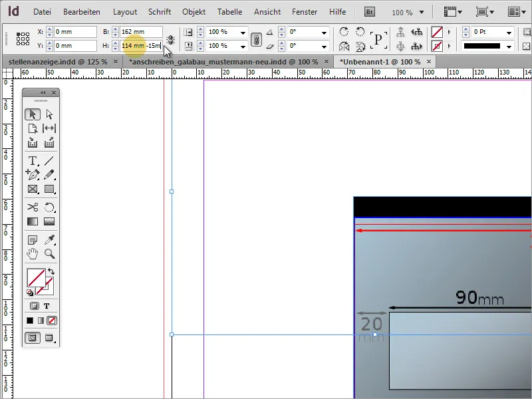Select the Zoom tool
The width and height of the screenshot is (532, 399).
pyautogui.click(x=49, y=253)
